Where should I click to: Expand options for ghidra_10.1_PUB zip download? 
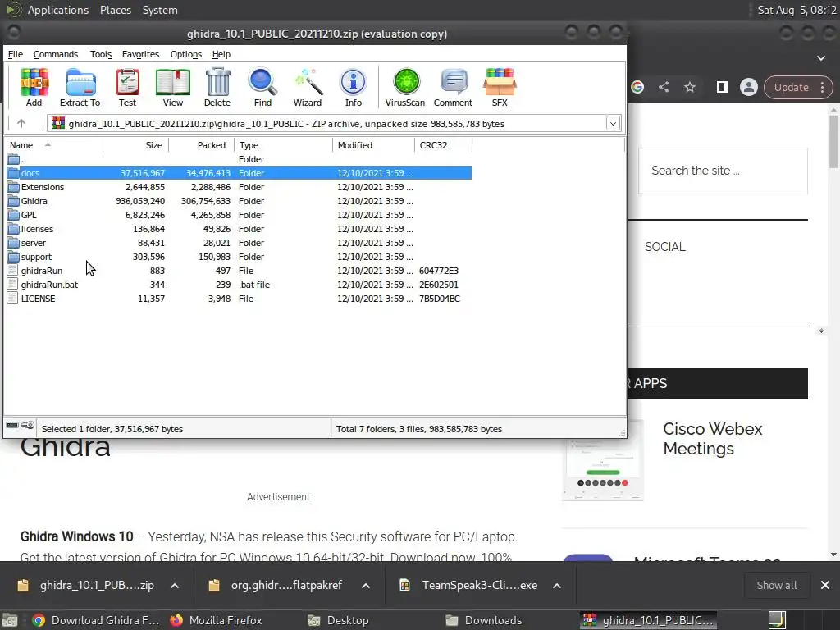175,586
